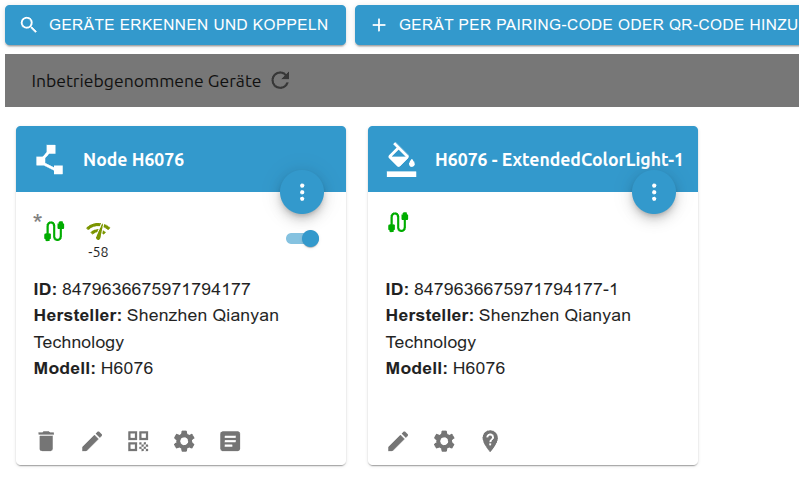The image size is (799, 497).
Task: Edit the ExtendedColorLight-1 device name
Action: click(398, 441)
